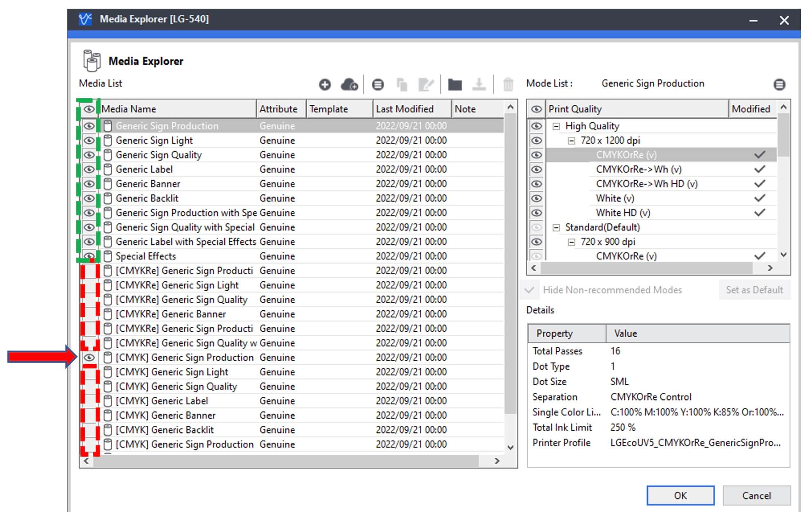Viewport: 812px width, 519px height.
Task: Click the folder icon in Media List toolbar
Action: pyautogui.click(x=455, y=85)
